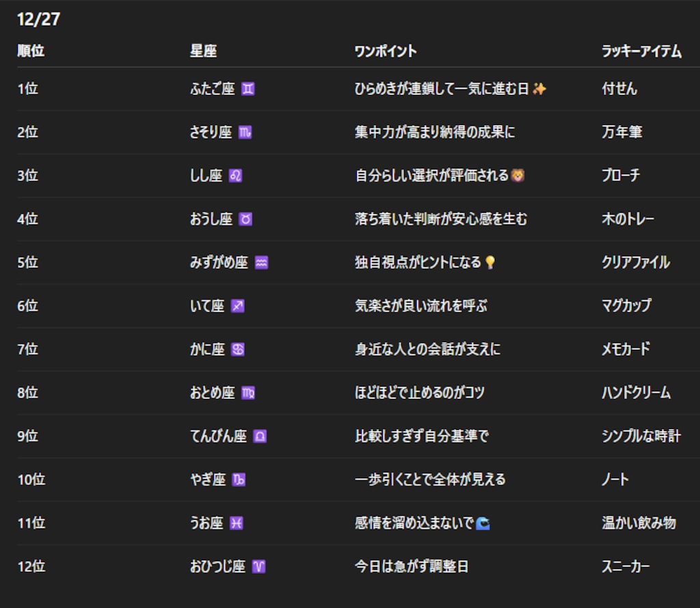
Task: Select the Pisces icon beside うお座
Action: (235, 523)
